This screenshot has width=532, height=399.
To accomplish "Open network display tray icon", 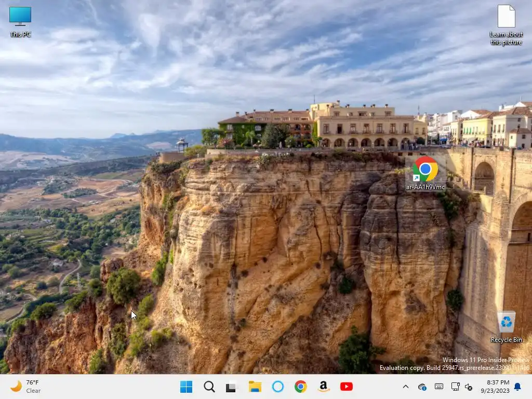I will pos(455,387).
